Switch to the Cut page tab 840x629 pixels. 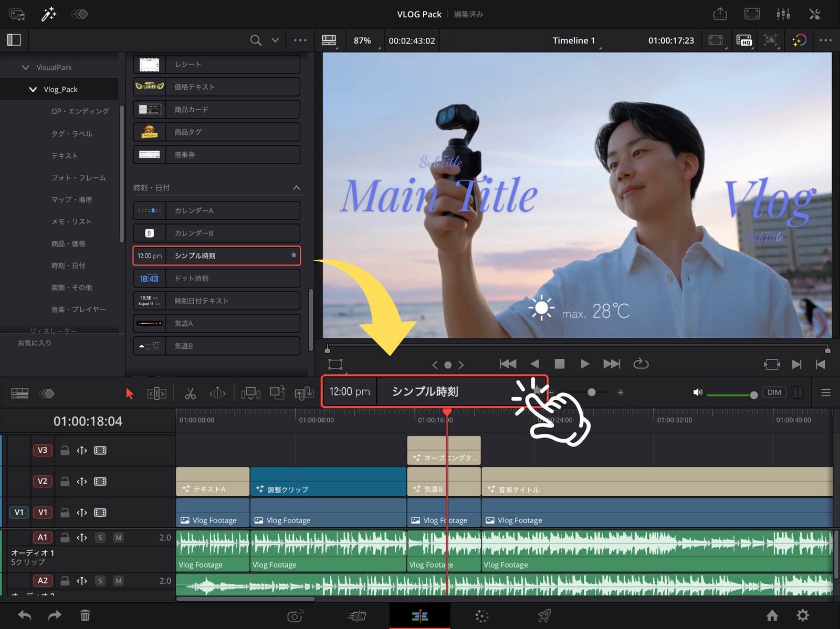[x=357, y=616]
